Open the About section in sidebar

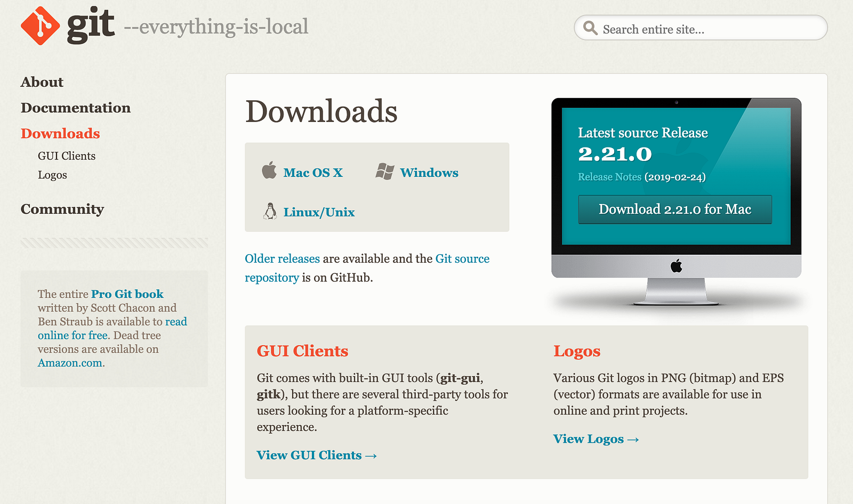coord(42,82)
